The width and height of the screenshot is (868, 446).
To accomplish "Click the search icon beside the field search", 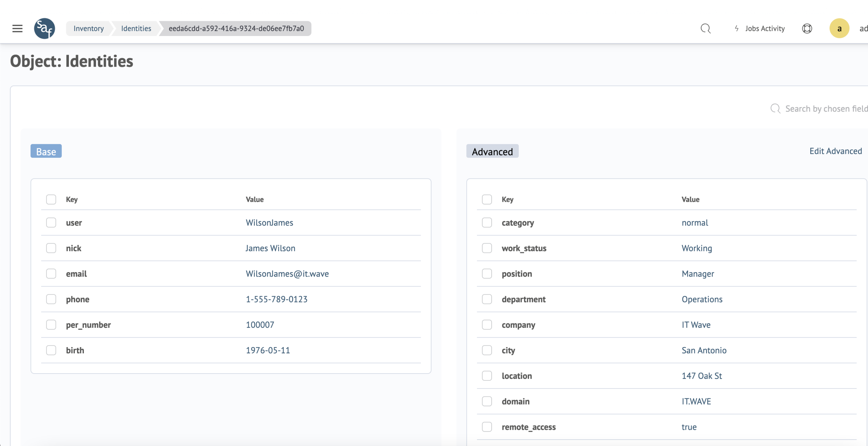I will 775,109.
